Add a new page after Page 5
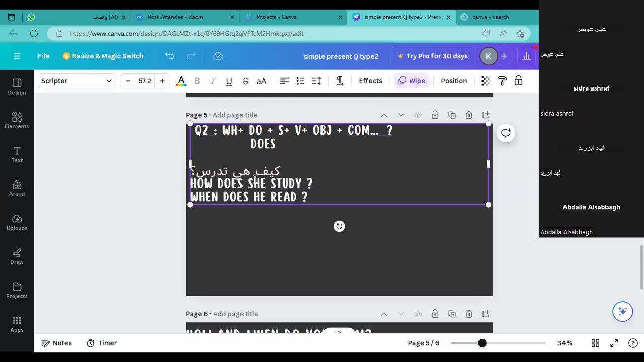644x362 pixels. (486, 115)
